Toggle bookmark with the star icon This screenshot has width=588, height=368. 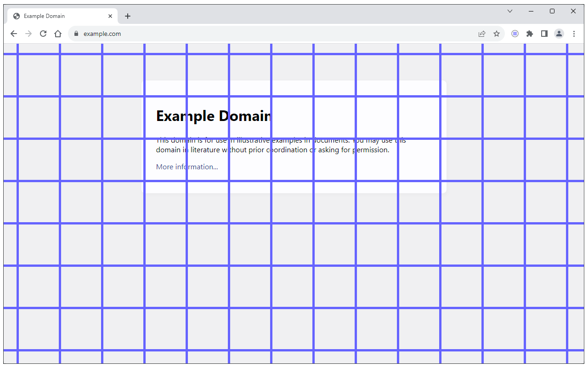click(x=496, y=34)
